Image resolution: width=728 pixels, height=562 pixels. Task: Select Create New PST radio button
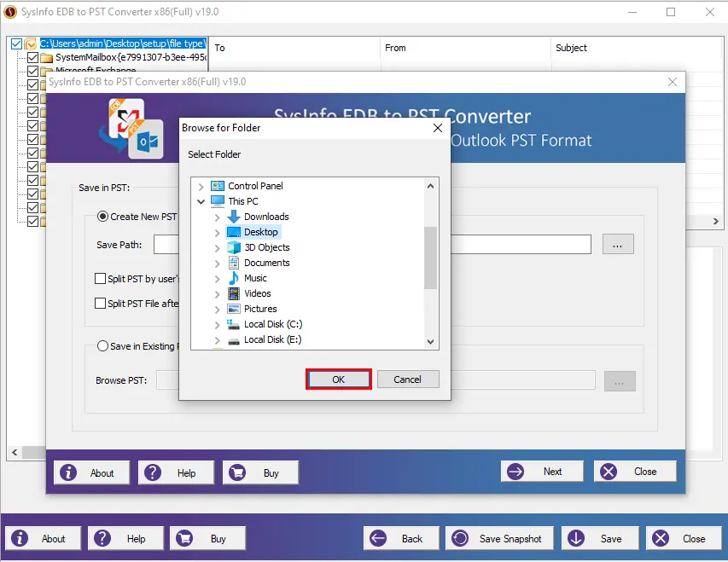click(102, 217)
